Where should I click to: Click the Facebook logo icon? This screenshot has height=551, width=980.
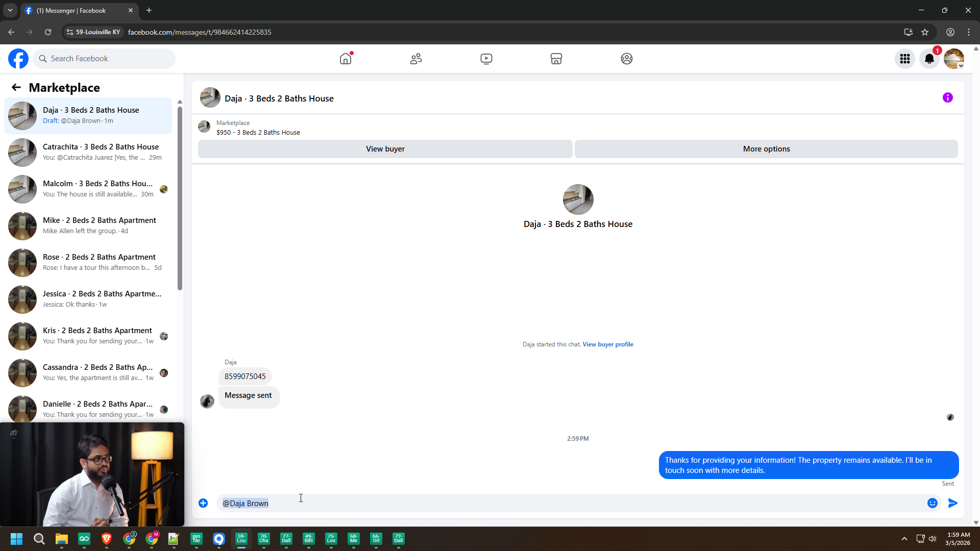tap(18, 59)
